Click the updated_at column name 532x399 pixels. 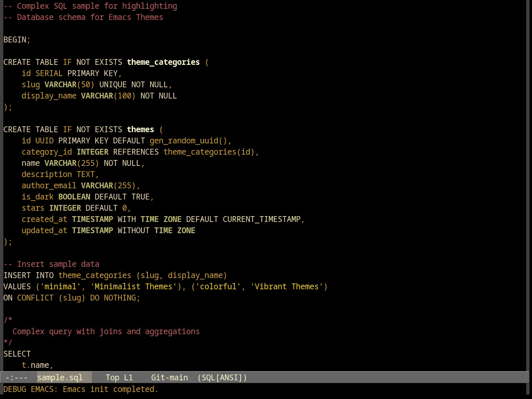pyautogui.click(x=44, y=230)
